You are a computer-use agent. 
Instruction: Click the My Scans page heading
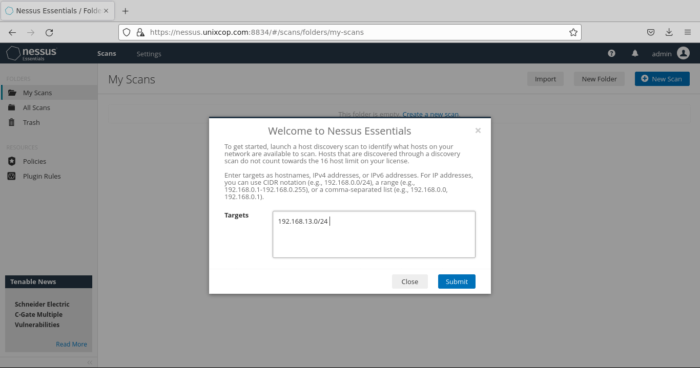click(x=132, y=79)
